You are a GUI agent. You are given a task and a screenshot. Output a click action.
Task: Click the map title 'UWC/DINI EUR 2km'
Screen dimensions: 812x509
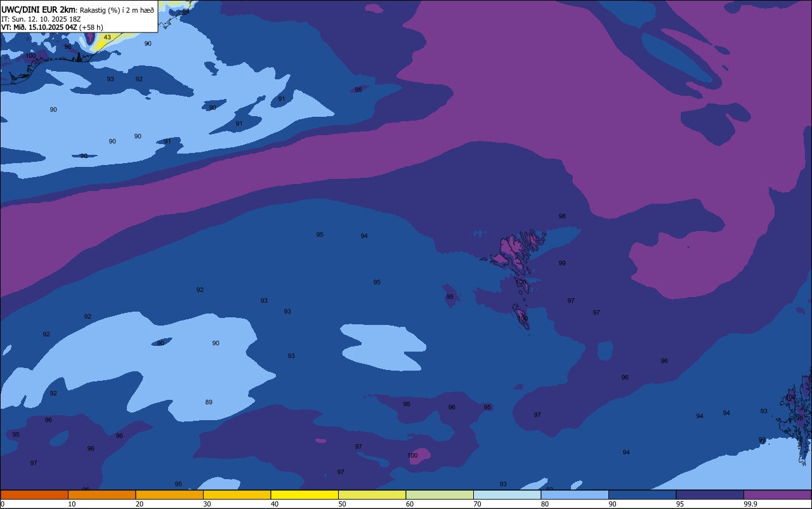[x=38, y=10]
